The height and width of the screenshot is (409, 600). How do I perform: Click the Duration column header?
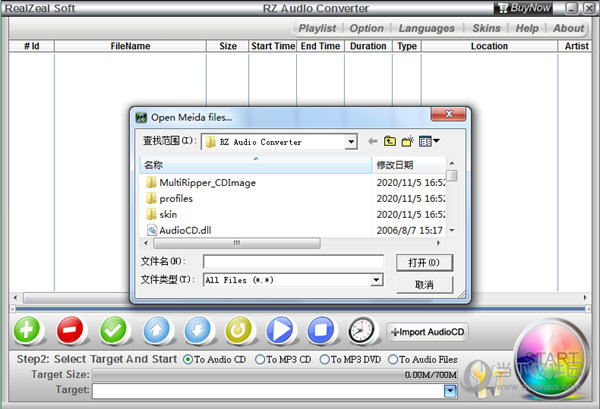(368, 46)
